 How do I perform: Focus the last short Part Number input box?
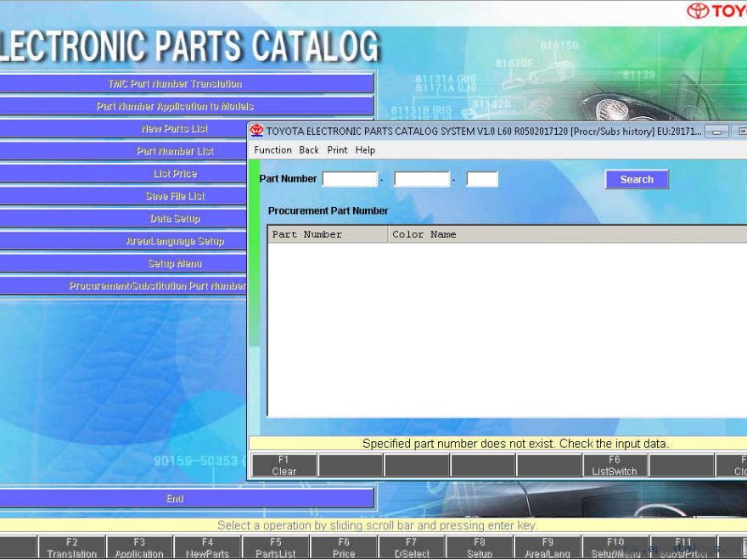482,179
